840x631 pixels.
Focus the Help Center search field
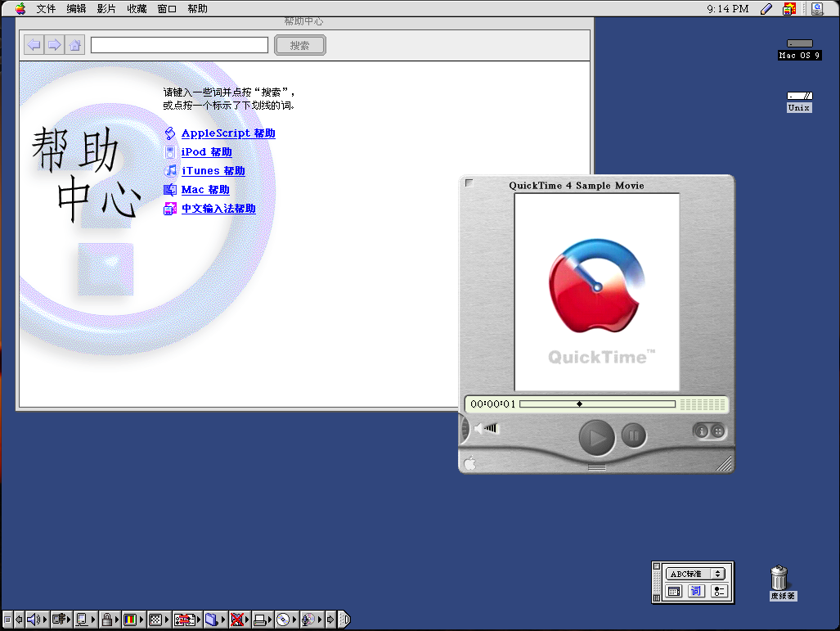179,45
